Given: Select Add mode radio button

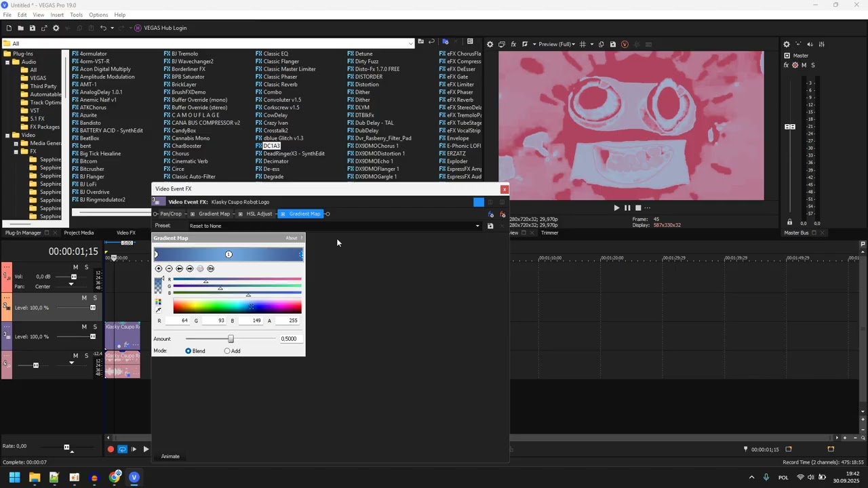Looking at the screenshot, I should coord(227,351).
